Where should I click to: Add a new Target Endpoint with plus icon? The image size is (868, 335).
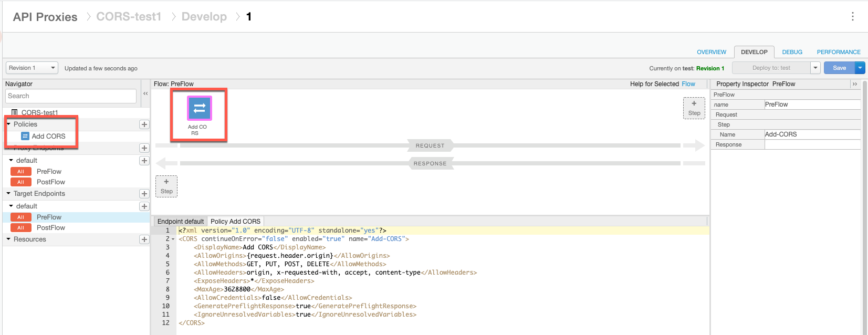click(x=144, y=194)
